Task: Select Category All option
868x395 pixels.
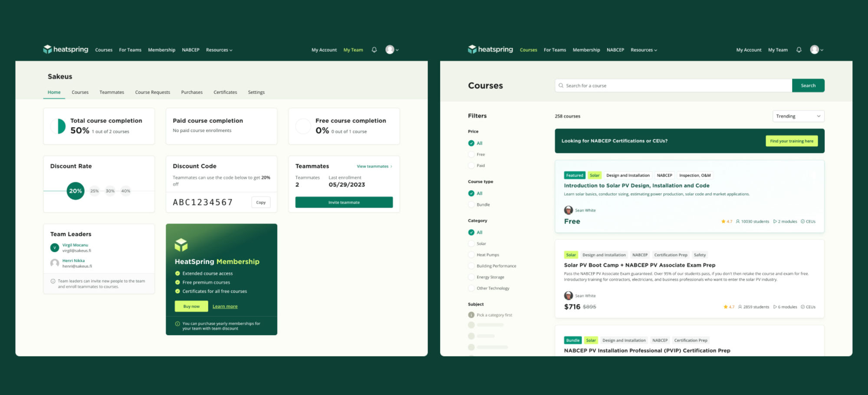Action: [471, 232]
